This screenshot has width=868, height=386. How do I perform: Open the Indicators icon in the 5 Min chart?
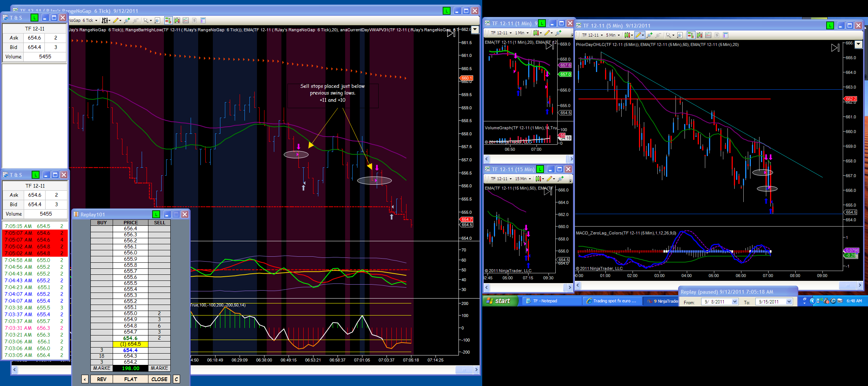(708, 35)
